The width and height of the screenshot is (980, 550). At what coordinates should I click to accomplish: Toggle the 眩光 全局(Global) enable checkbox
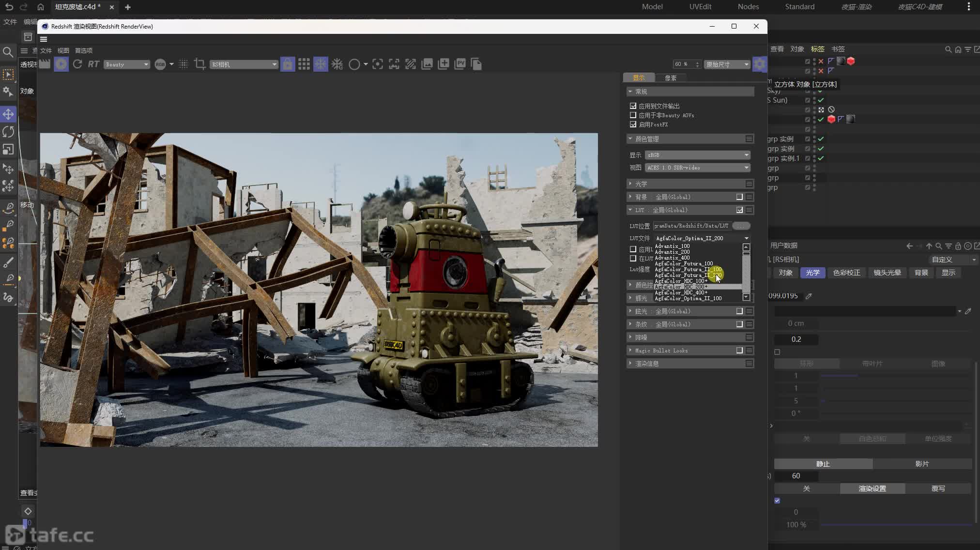click(x=739, y=311)
